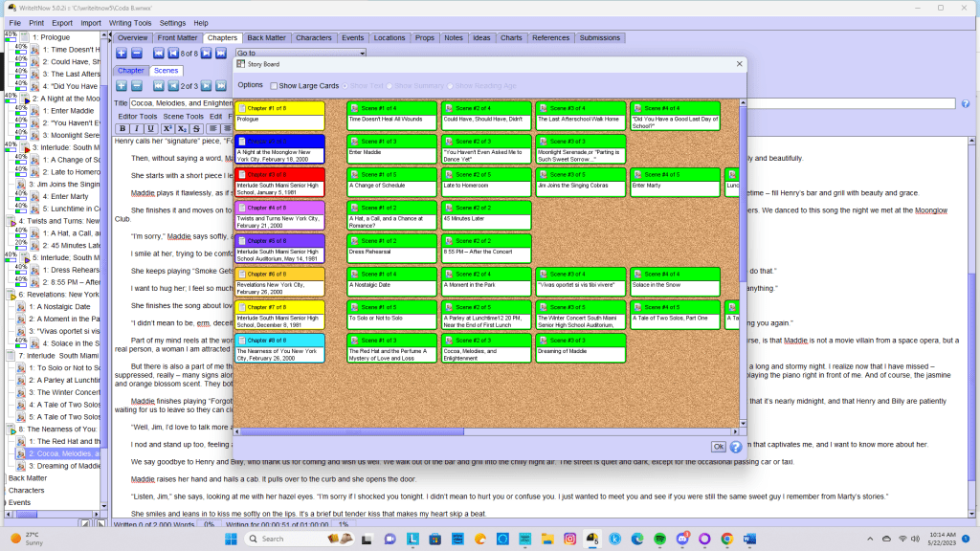Select the Back Matter item in the tree
Viewport: 980px width, 551px height.
(28, 477)
